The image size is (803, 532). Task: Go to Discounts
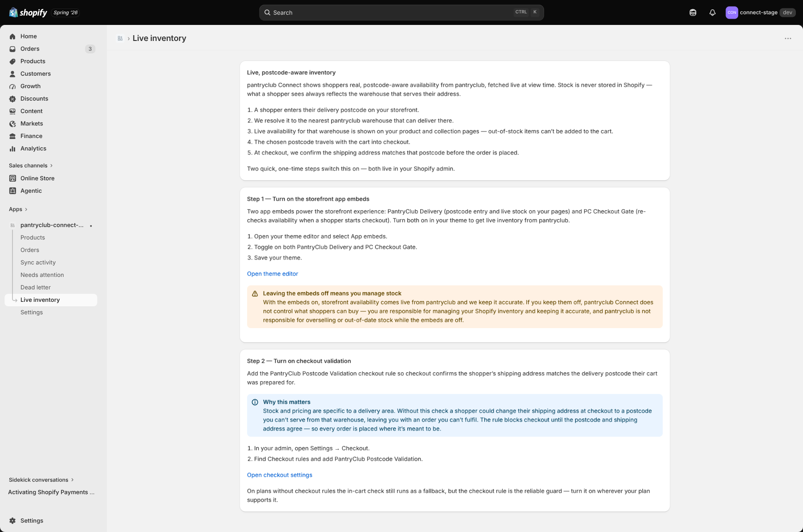tap(34, 99)
